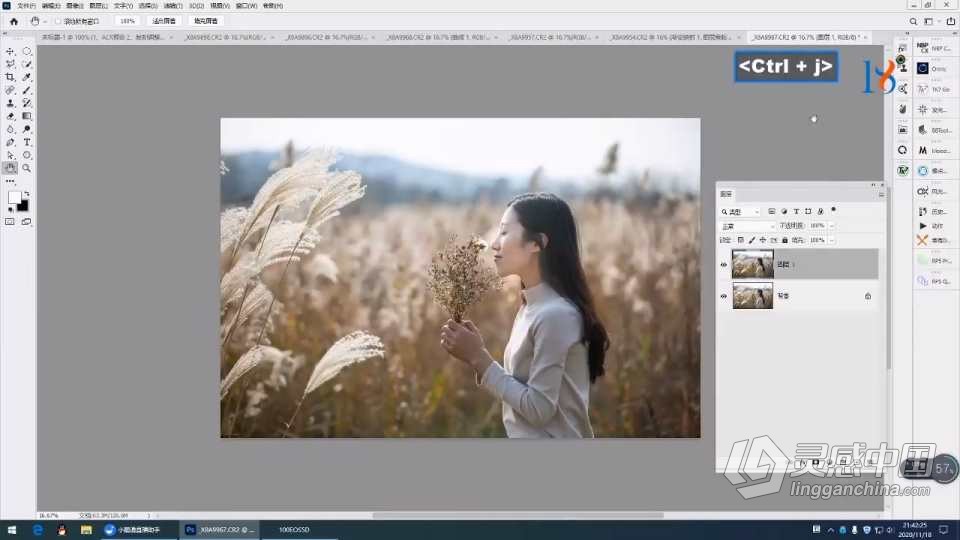Open the Edit Toolbar three-dots button
The image size is (960, 540).
[10, 181]
